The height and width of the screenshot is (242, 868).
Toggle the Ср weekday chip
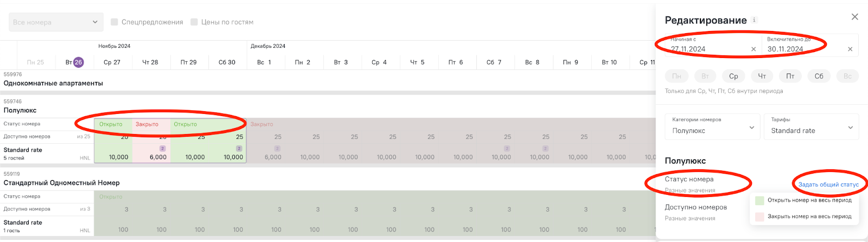coord(733,76)
